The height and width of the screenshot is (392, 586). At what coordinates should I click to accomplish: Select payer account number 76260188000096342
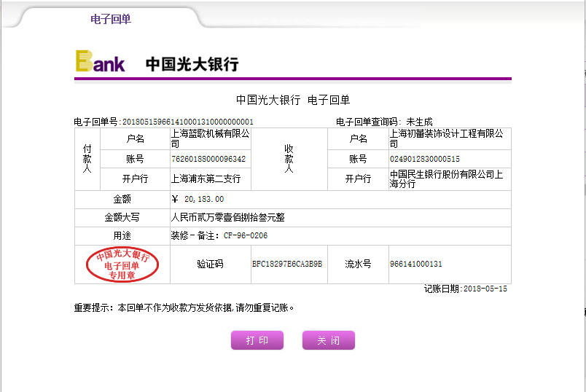click(x=208, y=159)
